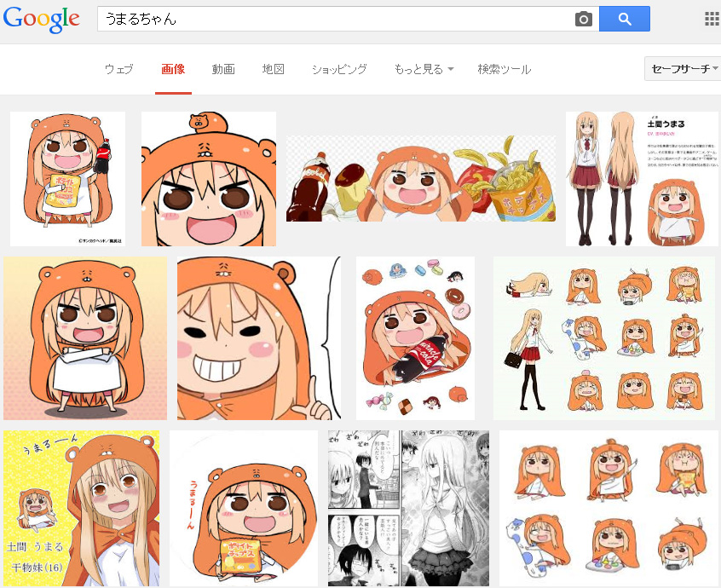Image resolution: width=721 pixels, height=588 pixels.
Task: Open yellow fan art thumbnail labeled 干物妹(16)
Action: (81, 509)
